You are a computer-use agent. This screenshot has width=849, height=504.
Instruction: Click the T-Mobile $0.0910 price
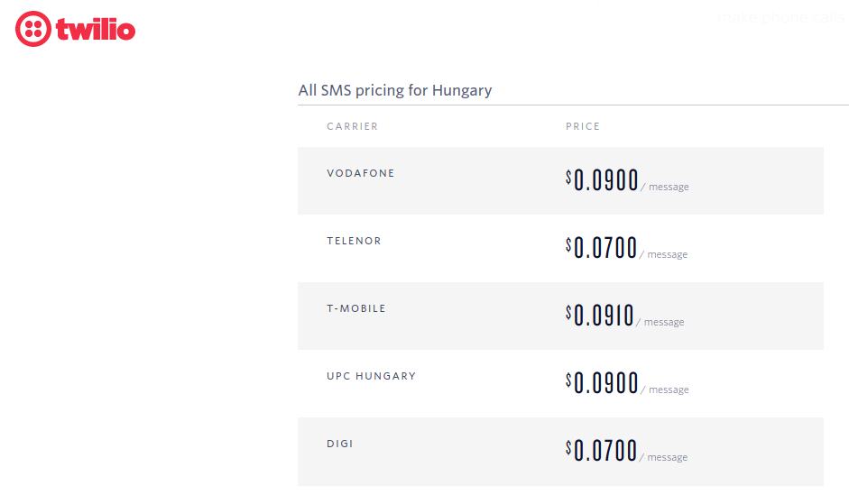pos(600,316)
